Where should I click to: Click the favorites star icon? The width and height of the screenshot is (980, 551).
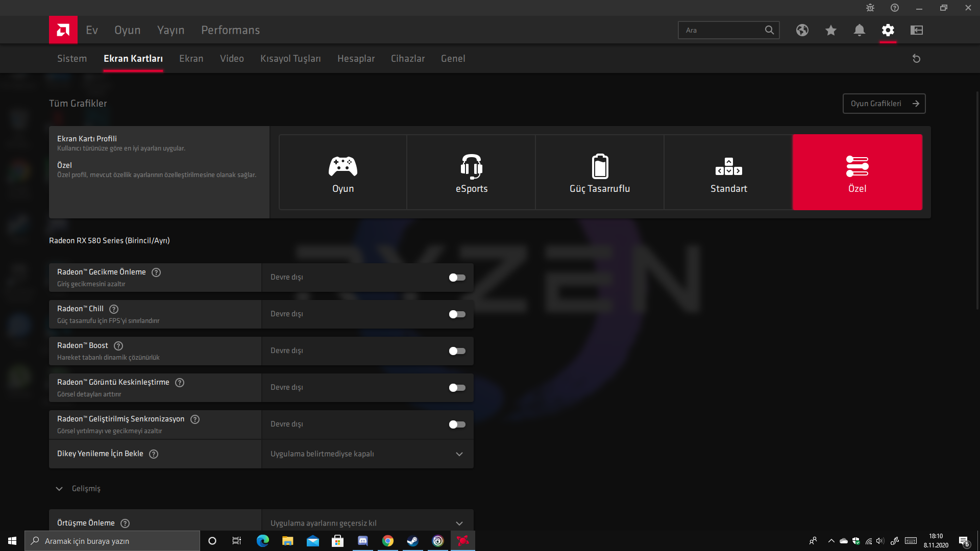pyautogui.click(x=830, y=30)
